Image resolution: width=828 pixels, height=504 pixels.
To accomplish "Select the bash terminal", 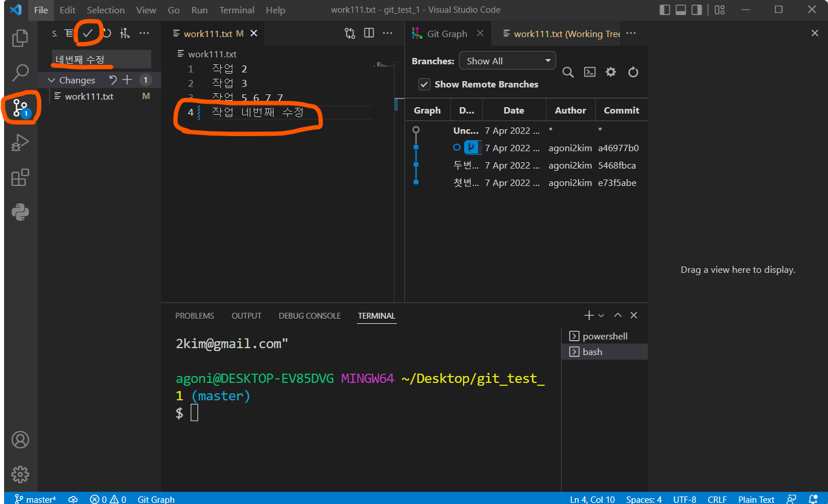I will click(604, 352).
